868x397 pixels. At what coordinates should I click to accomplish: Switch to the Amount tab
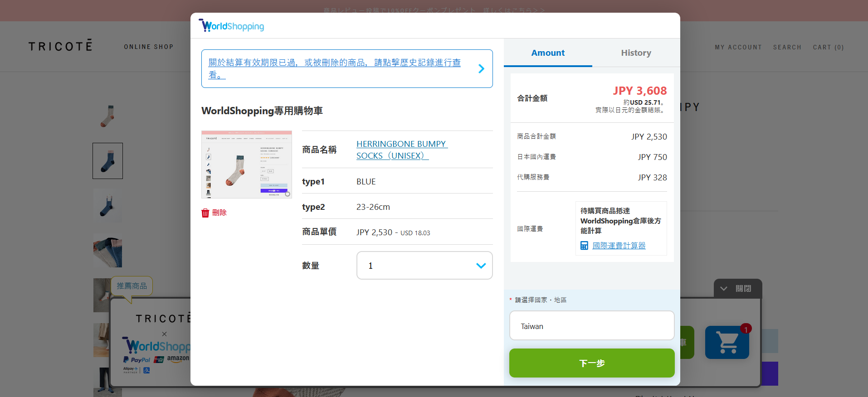click(x=548, y=53)
